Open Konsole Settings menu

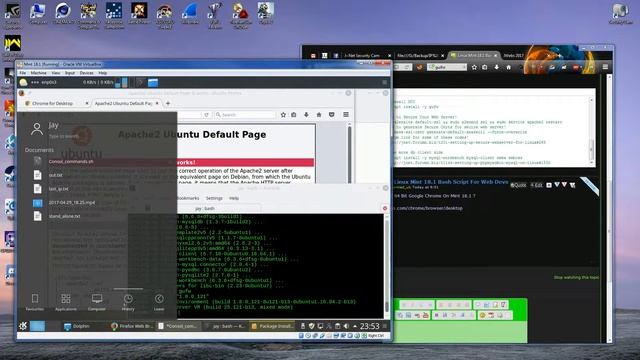[214, 198]
